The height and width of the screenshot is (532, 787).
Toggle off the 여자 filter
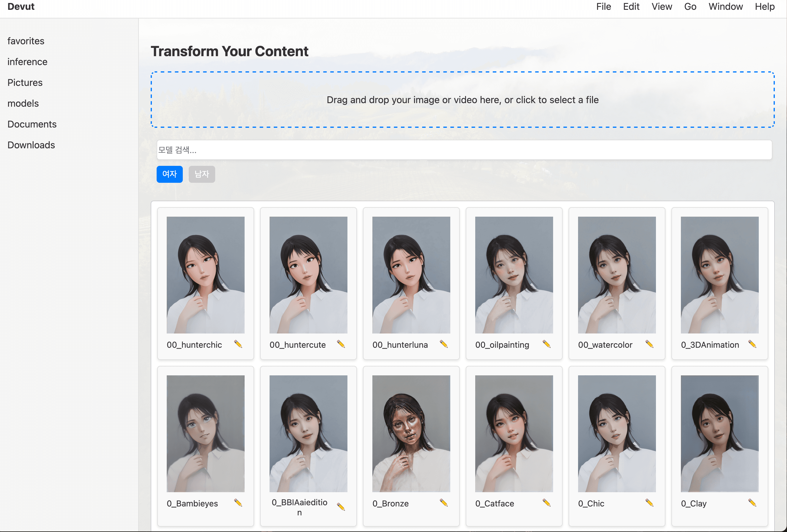(x=169, y=174)
